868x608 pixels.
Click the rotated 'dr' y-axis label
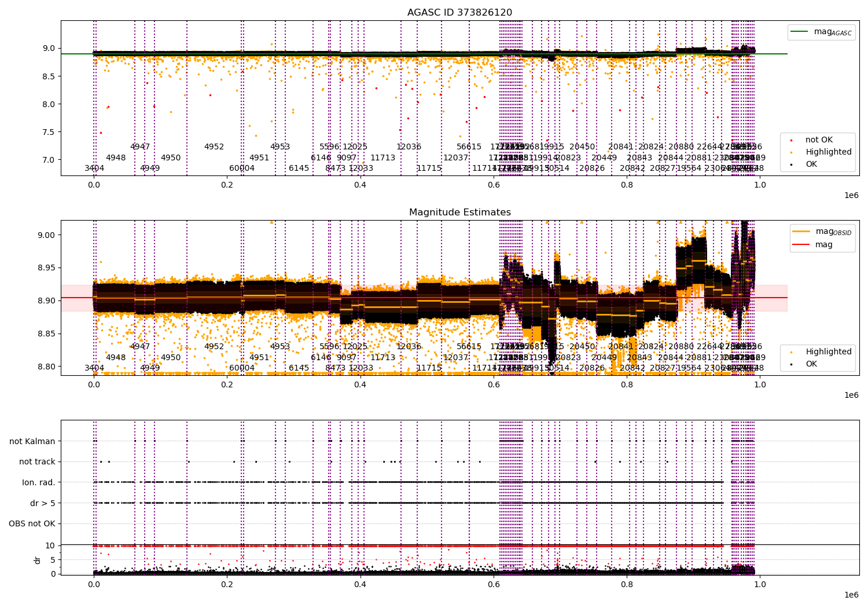point(38,560)
